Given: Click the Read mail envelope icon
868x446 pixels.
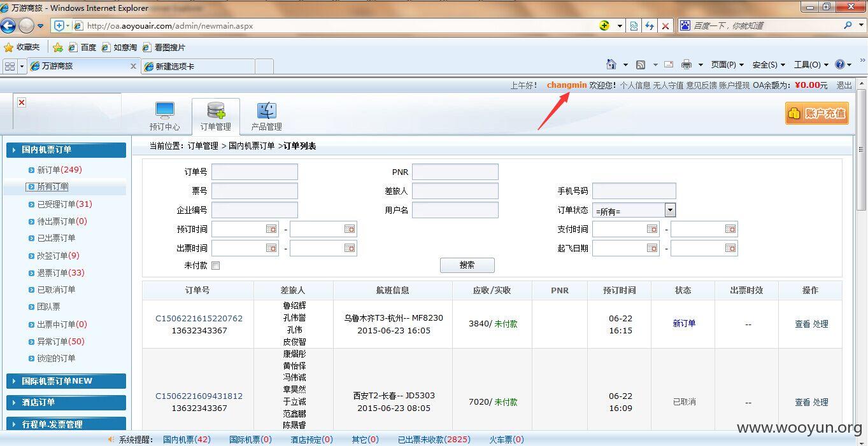Looking at the screenshot, I should pos(669,64).
